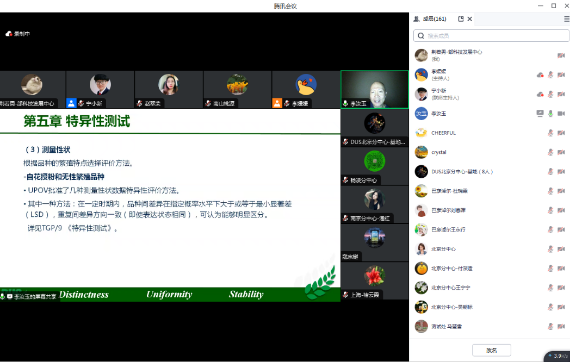
Task: Close the members panel with the X icon
Action: [470, 19]
